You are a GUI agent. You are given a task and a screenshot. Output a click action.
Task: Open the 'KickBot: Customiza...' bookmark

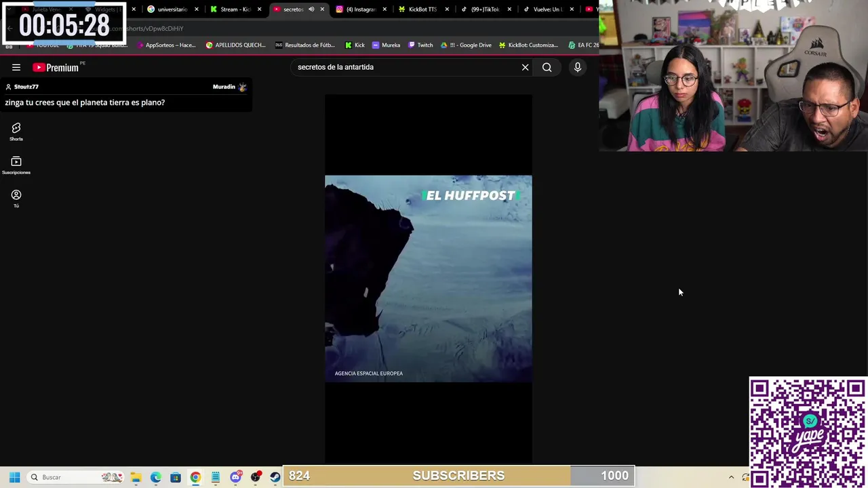point(528,45)
